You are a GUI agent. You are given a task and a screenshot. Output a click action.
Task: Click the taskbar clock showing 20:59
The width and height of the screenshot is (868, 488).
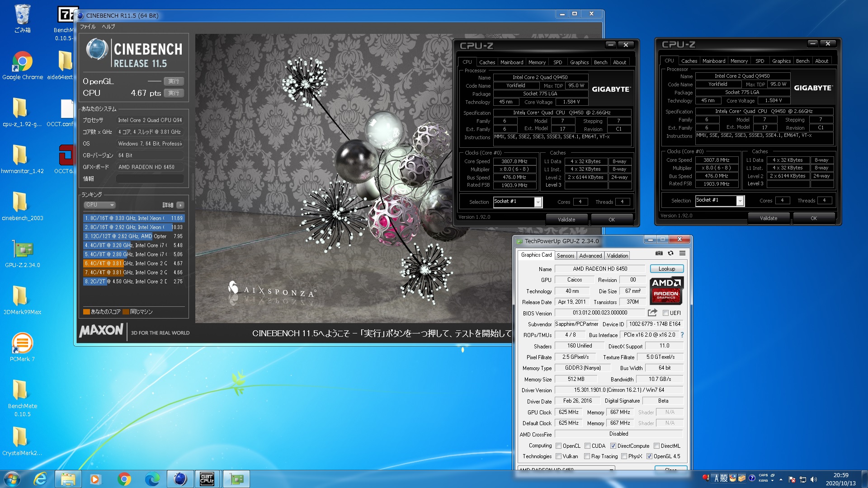click(x=841, y=479)
